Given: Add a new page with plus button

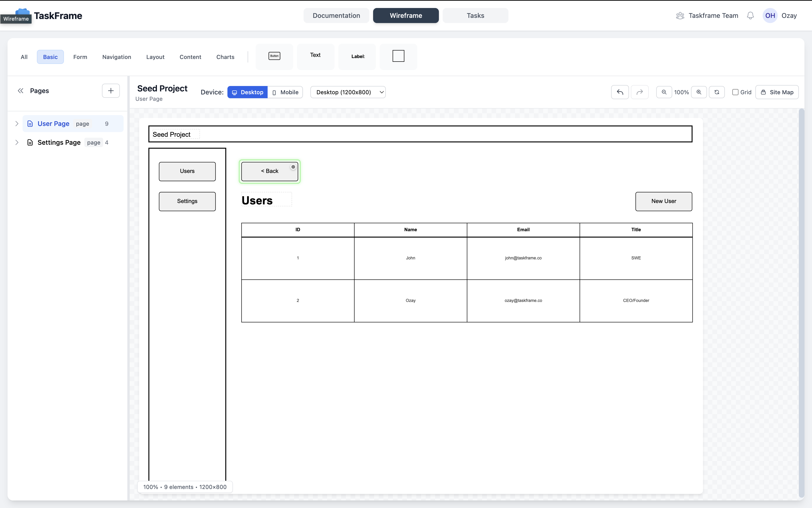Looking at the screenshot, I should click(111, 91).
